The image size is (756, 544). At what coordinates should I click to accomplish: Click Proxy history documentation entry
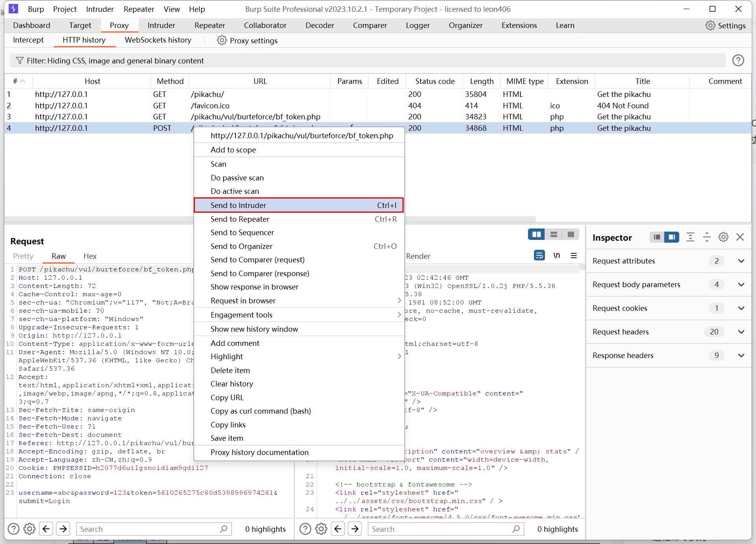pyautogui.click(x=299, y=452)
